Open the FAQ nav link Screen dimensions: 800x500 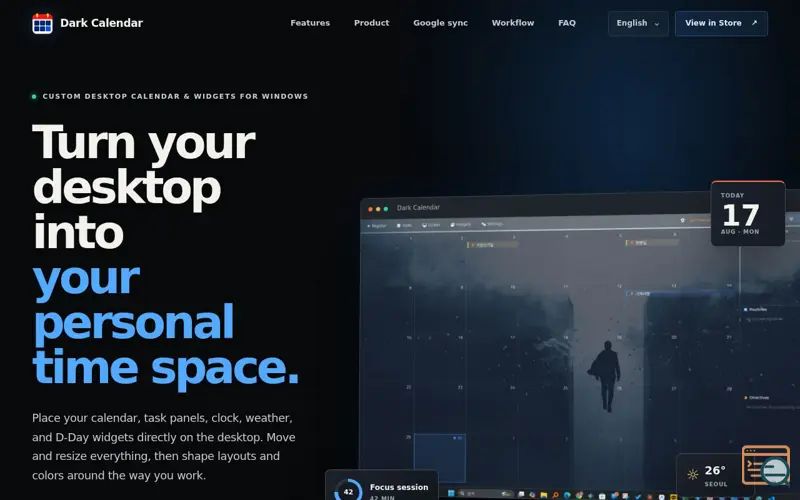(x=567, y=23)
